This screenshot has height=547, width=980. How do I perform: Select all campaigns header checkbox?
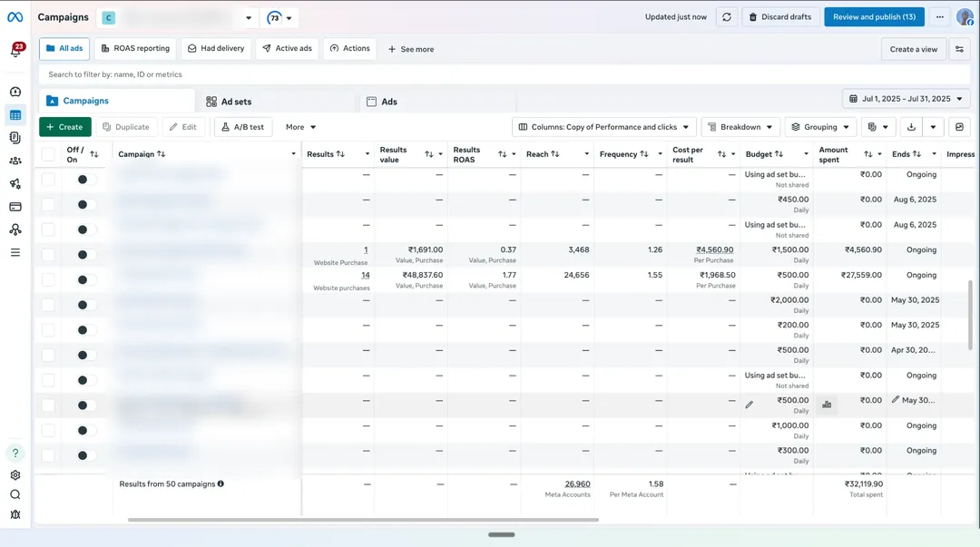click(x=48, y=154)
